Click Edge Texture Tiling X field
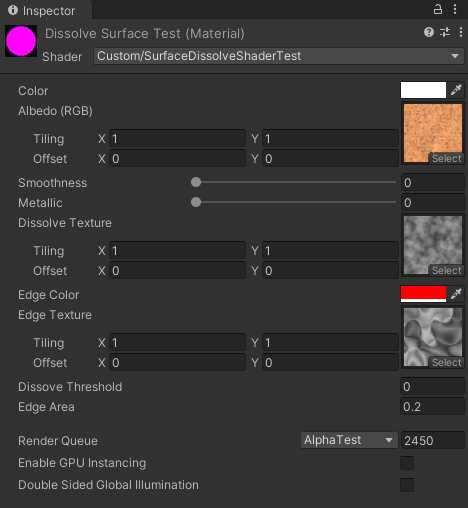Image resolution: width=468 pixels, height=508 pixels. click(x=177, y=343)
